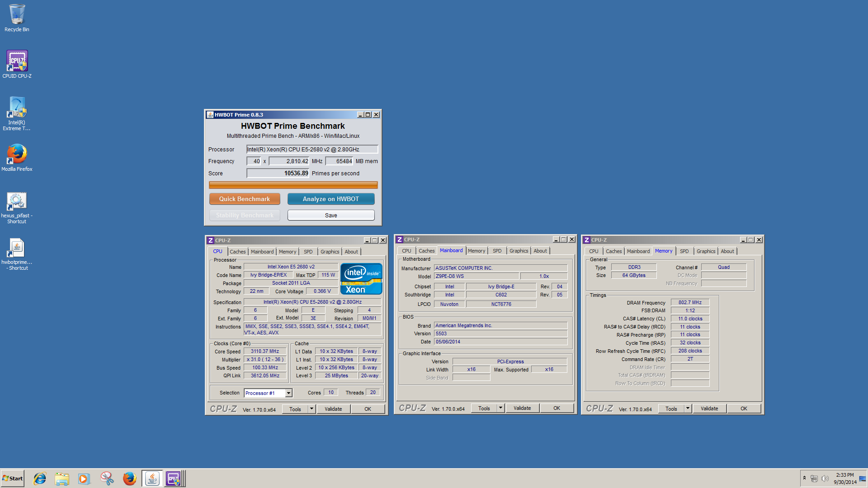Expand Tools dropdown arrow in first CPU-Z
Screen dimensions: 868x488
311,409
